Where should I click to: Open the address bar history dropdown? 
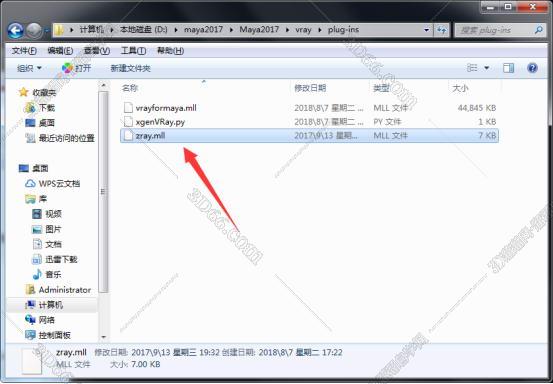(426, 30)
